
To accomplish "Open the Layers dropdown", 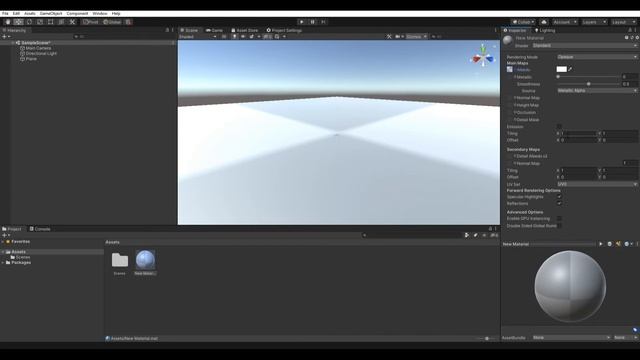I will 594,22.
